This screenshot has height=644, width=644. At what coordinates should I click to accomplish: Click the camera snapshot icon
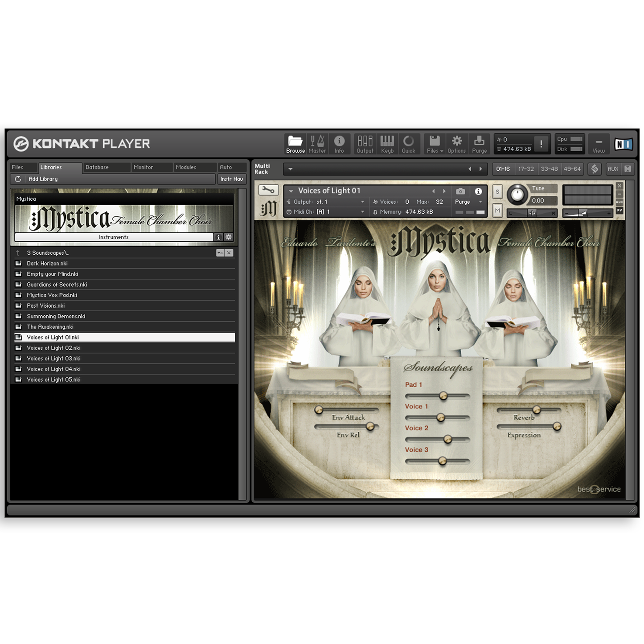pyautogui.click(x=460, y=191)
